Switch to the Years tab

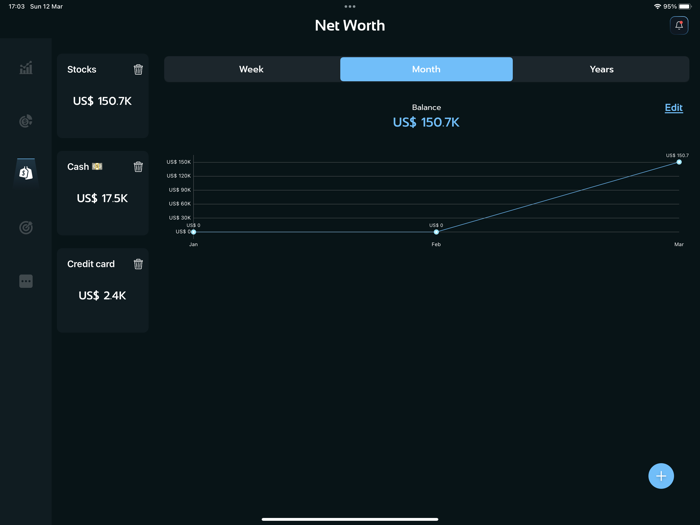(601, 69)
